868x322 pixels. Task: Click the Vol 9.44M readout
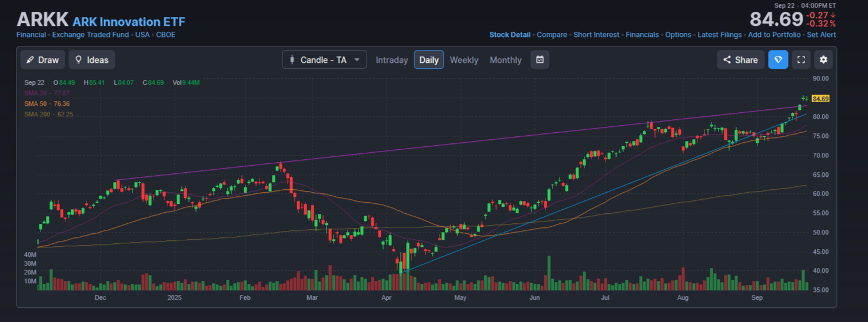click(186, 82)
